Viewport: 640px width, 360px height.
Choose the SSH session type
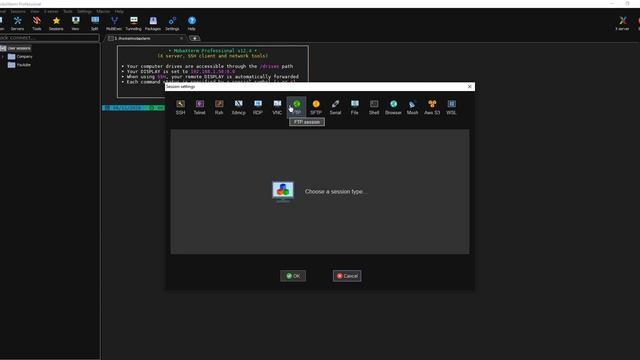click(x=180, y=107)
